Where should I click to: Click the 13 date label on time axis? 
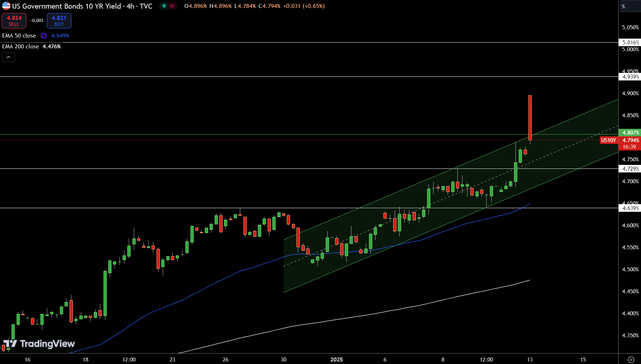click(530, 360)
